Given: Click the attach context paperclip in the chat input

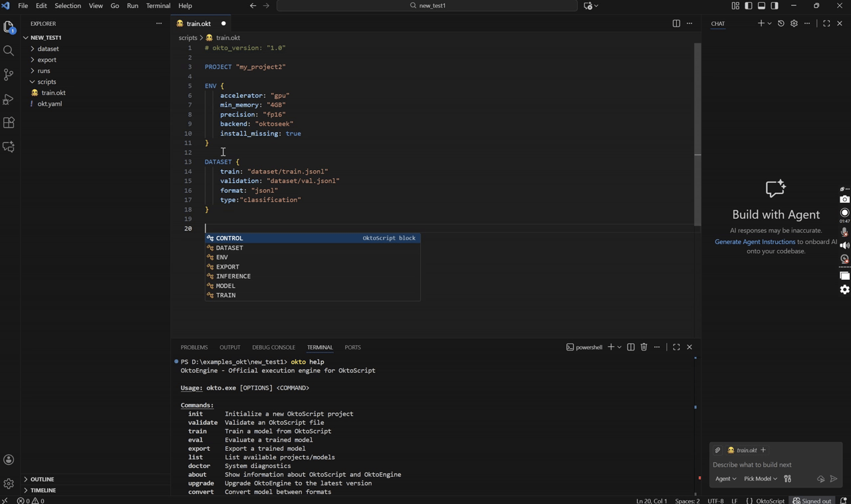Looking at the screenshot, I should coord(718,450).
